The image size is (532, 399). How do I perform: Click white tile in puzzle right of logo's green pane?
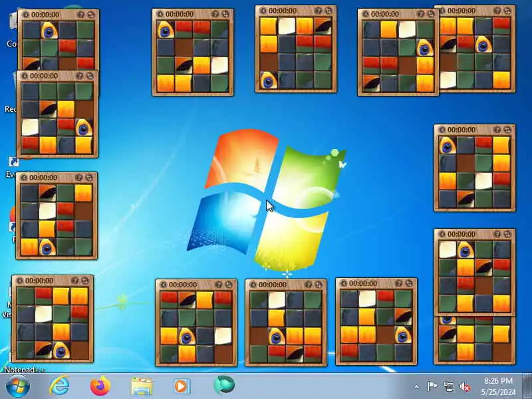coord(483,181)
